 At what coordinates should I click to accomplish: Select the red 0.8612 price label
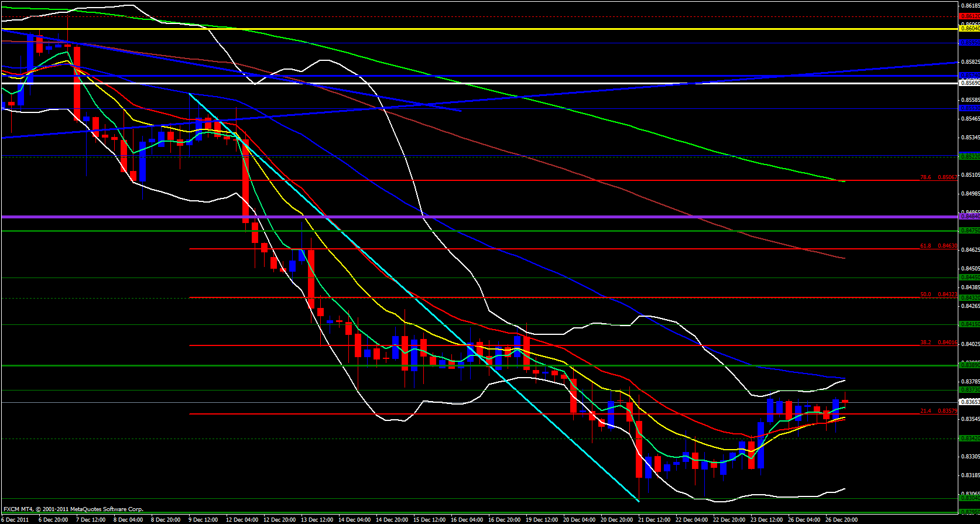tap(969, 16)
